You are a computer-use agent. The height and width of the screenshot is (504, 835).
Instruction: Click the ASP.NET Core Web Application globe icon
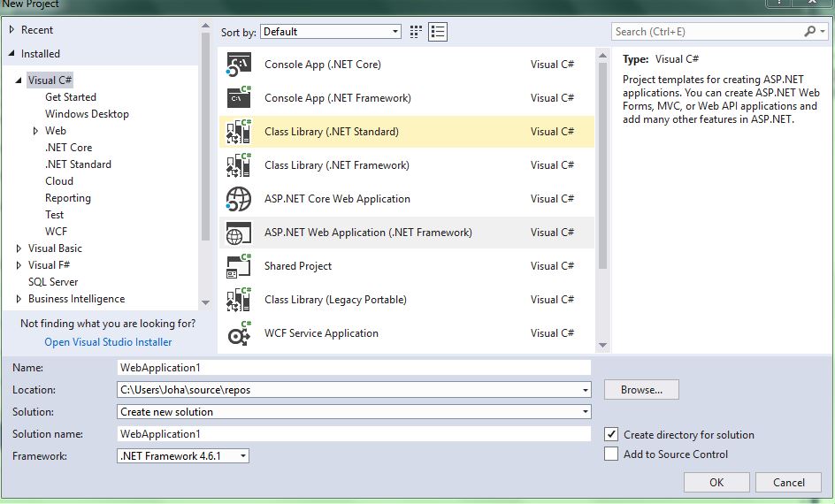pyautogui.click(x=240, y=199)
